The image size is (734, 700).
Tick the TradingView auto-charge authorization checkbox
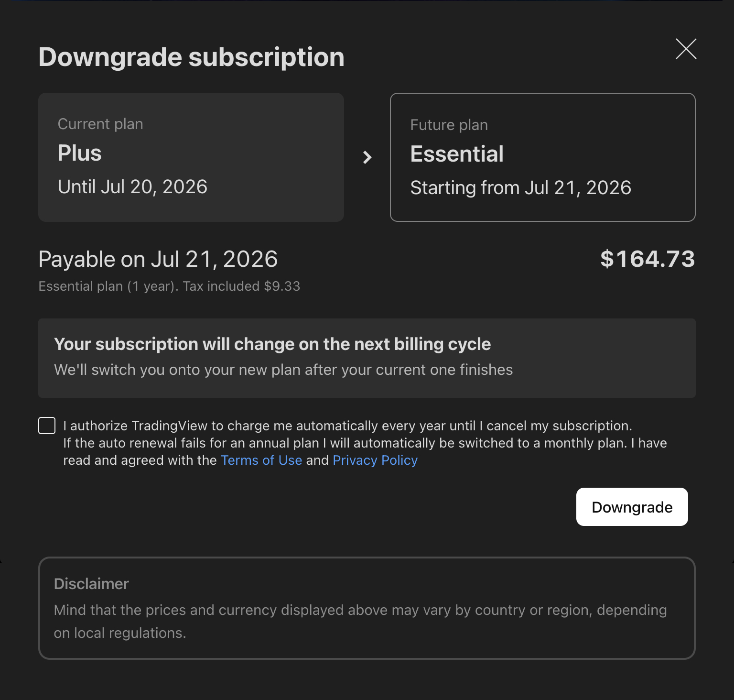coord(47,426)
